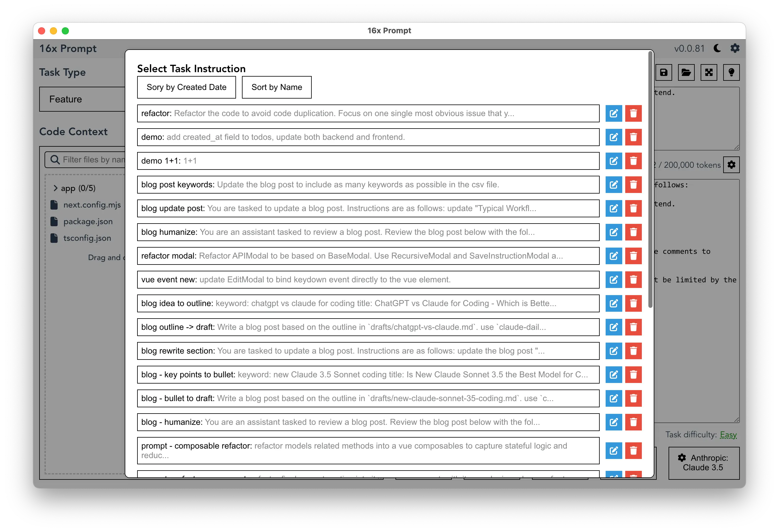Click the dark mode toggle icon
Viewport: 779px width, 532px height.
(718, 48)
